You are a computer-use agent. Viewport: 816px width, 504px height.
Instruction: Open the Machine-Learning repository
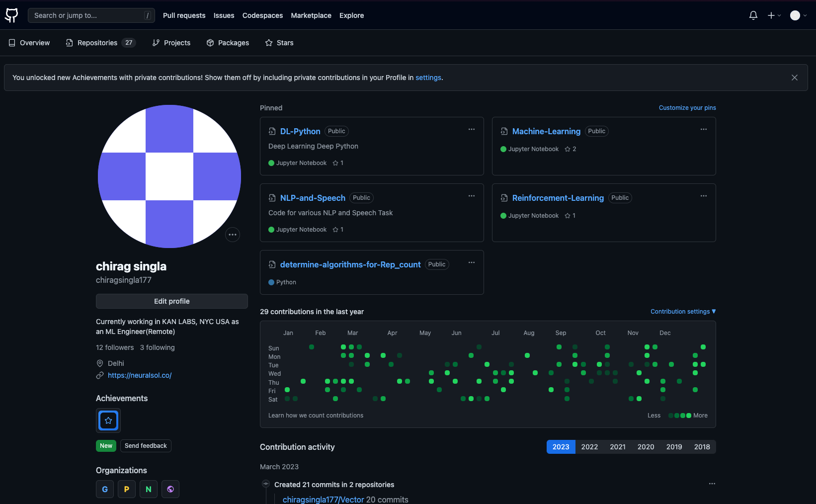(x=546, y=131)
